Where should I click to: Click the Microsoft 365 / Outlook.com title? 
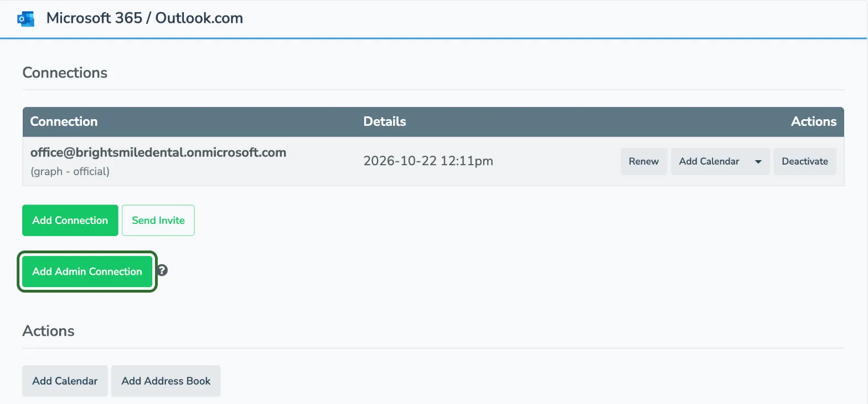pyautogui.click(x=144, y=18)
